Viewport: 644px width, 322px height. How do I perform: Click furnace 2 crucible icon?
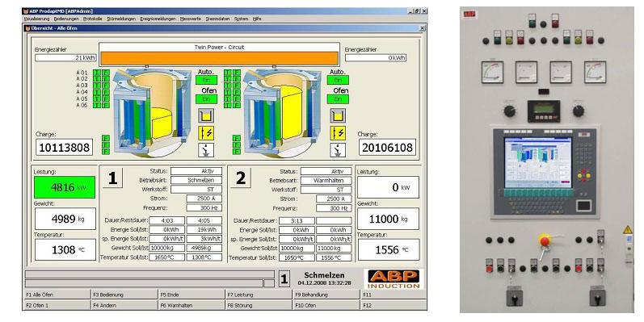coord(338,115)
